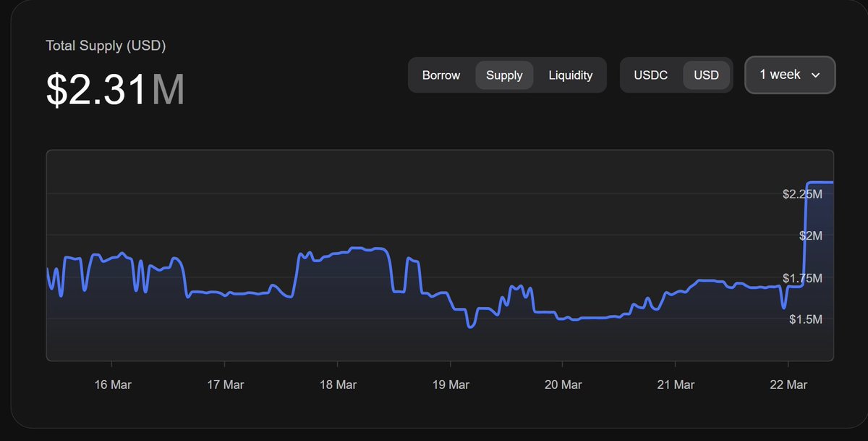Click the $1.75M y-axis label
The image size is (868, 441).
click(x=802, y=278)
